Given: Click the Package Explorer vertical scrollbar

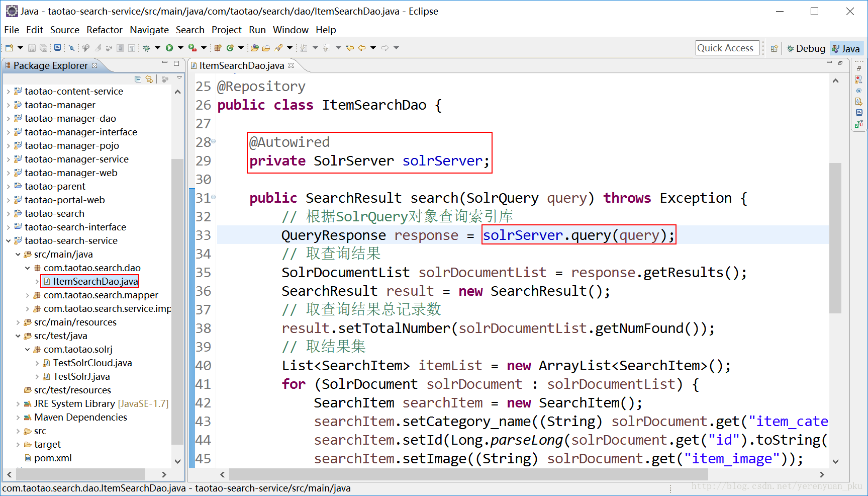Looking at the screenshot, I should tap(177, 302).
